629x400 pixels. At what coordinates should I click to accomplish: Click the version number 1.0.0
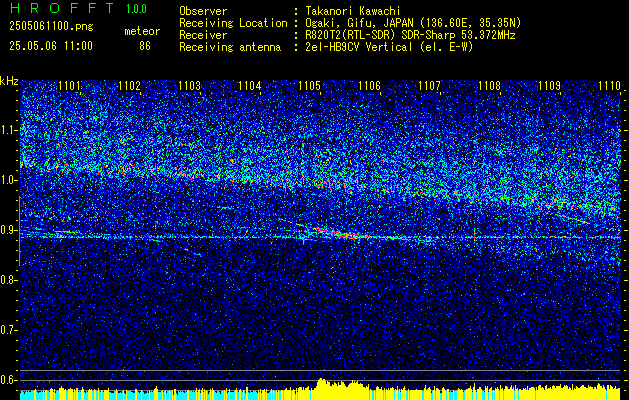(x=136, y=8)
